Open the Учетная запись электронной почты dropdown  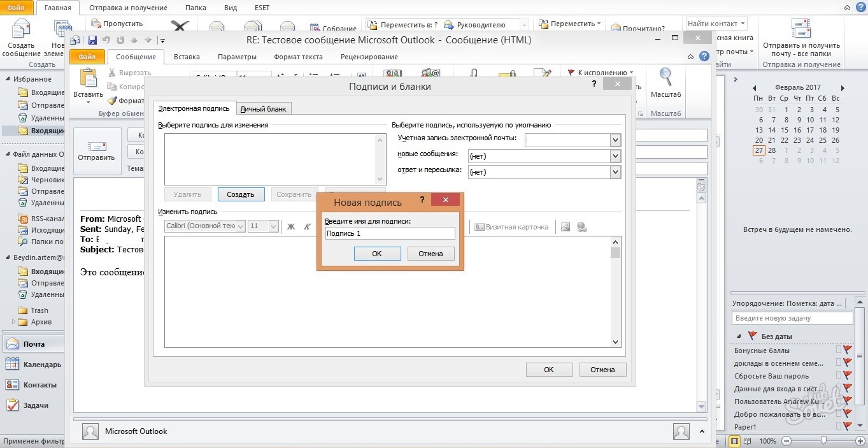615,140
